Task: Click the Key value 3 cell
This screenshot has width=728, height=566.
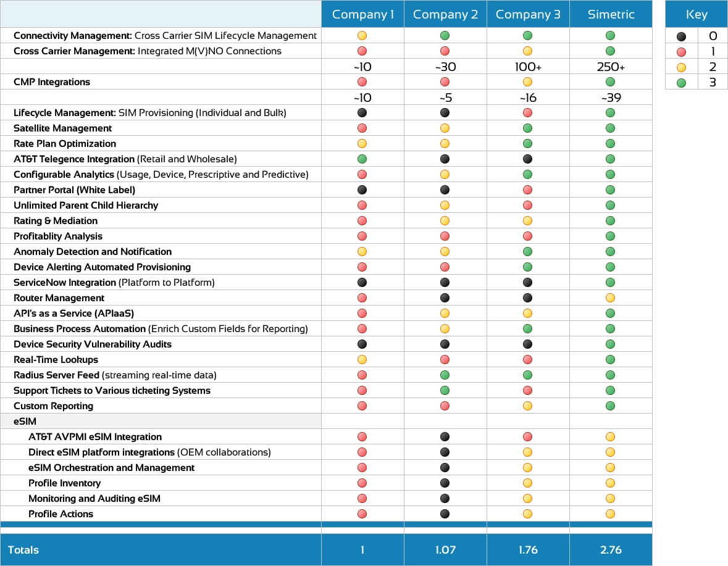Action: pyautogui.click(x=713, y=83)
